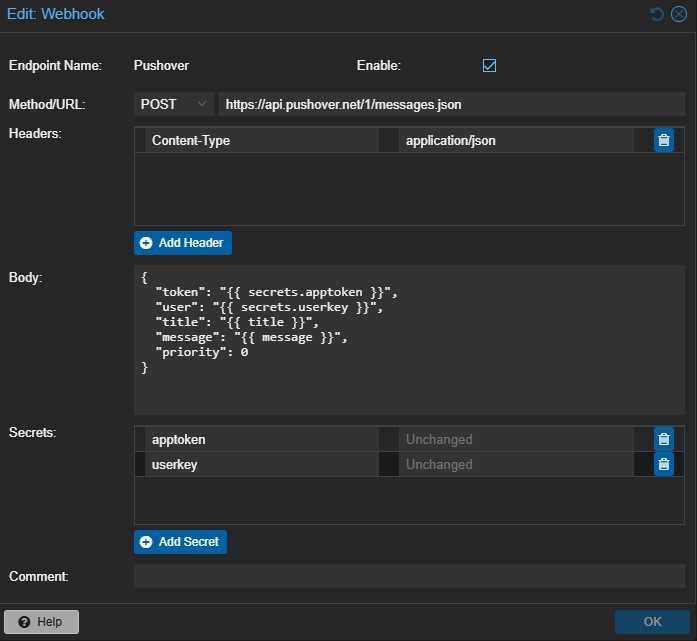Toggle the Enable checkbox
Viewport: 697px width, 641px height.
coord(489,65)
